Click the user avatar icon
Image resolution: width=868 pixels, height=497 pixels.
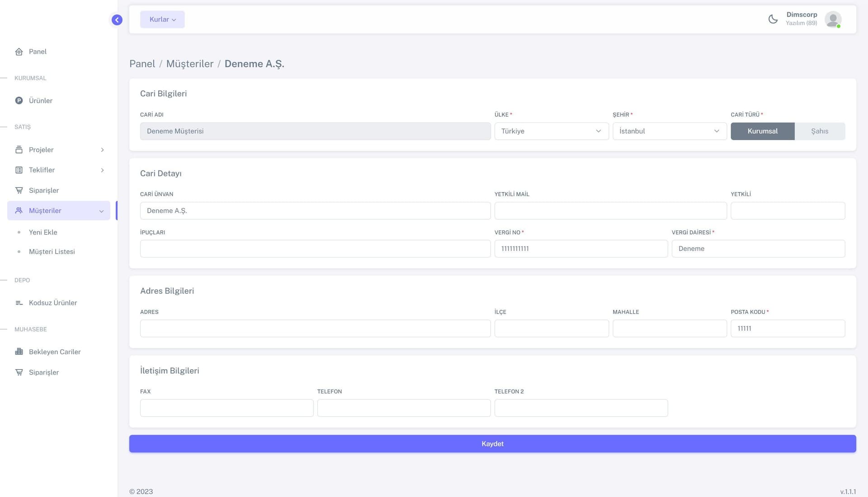click(832, 19)
